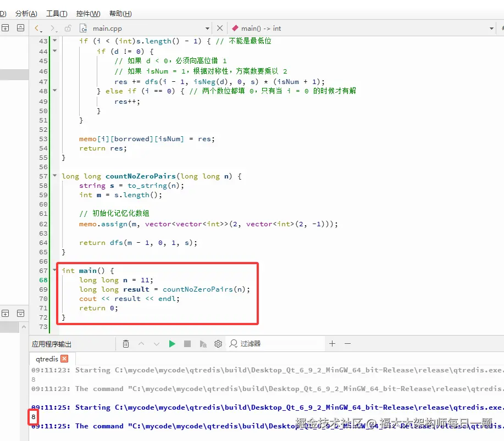This screenshot has height=441, width=504.
Task: Collapse code fold at line 43
Action: click(54, 41)
